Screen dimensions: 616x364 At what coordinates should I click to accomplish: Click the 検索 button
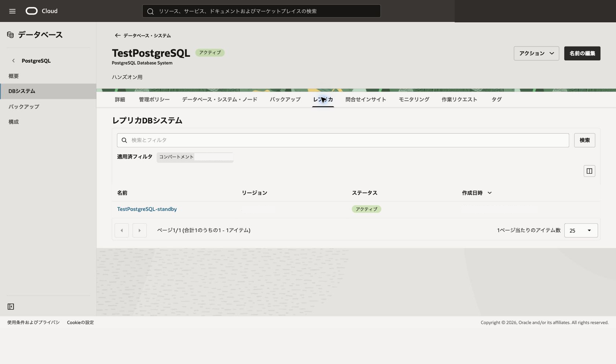[x=584, y=140]
